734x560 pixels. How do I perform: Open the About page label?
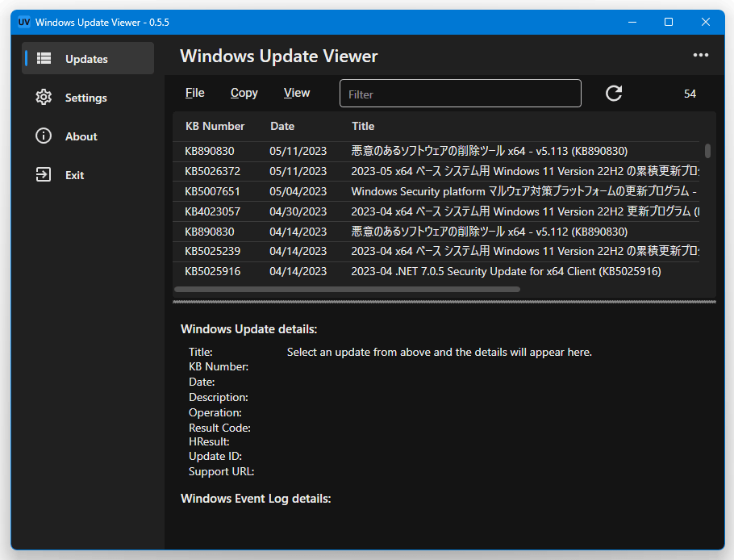[x=81, y=136]
